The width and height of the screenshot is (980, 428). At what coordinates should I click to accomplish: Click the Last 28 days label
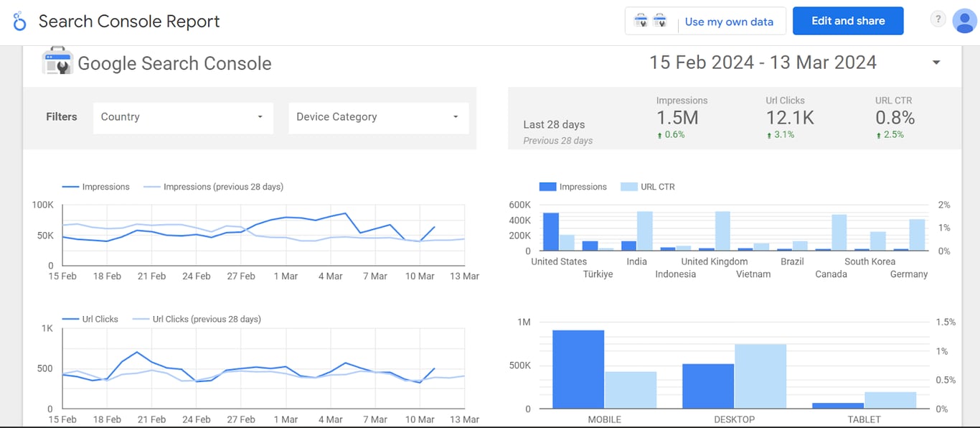click(x=554, y=124)
